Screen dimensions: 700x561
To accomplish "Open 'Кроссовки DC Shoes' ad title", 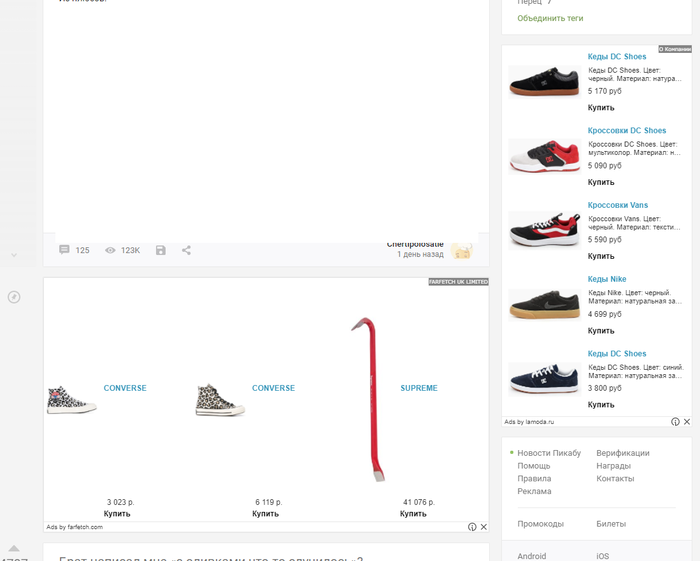I will coord(626,130).
